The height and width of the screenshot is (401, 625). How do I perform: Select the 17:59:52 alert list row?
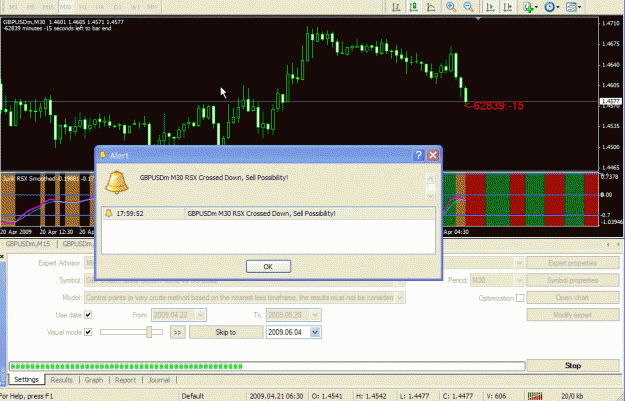268,214
